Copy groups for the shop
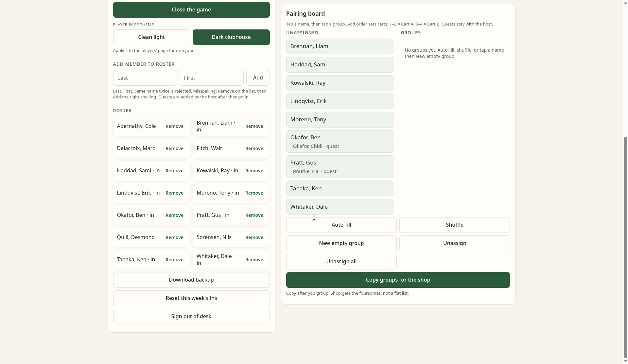Image resolution: width=628 pixels, height=364 pixels. click(398, 280)
